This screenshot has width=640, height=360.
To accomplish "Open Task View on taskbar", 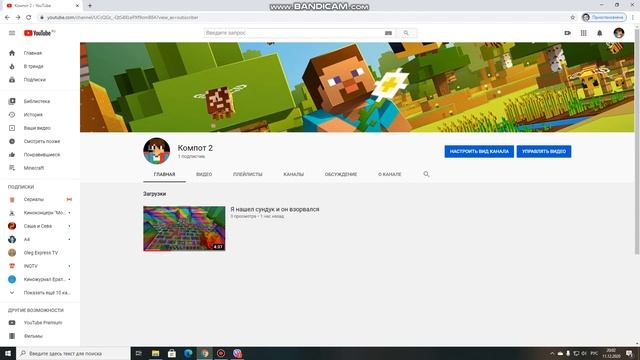I will click(138, 353).
